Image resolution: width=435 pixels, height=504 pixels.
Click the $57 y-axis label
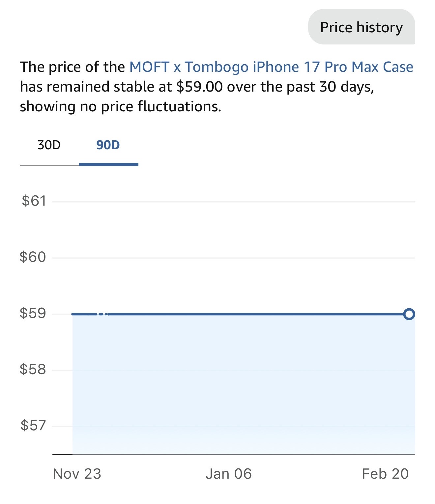coord(33,425)
